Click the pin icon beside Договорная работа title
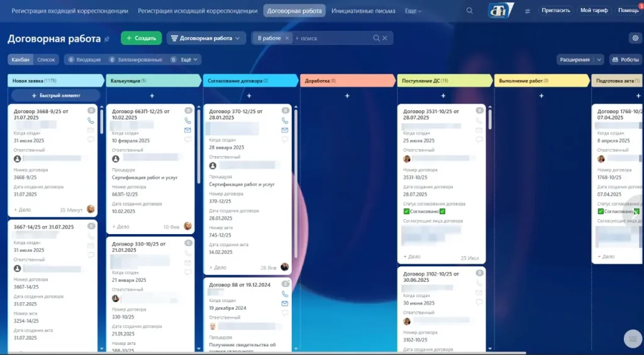 pyautogui.click(x=107, y=39)
